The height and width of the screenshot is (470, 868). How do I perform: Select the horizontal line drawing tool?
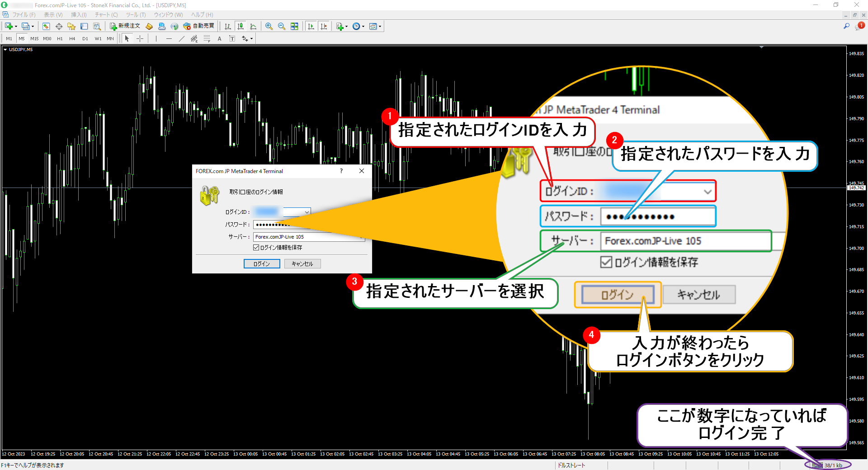click(x=169, y=39)
